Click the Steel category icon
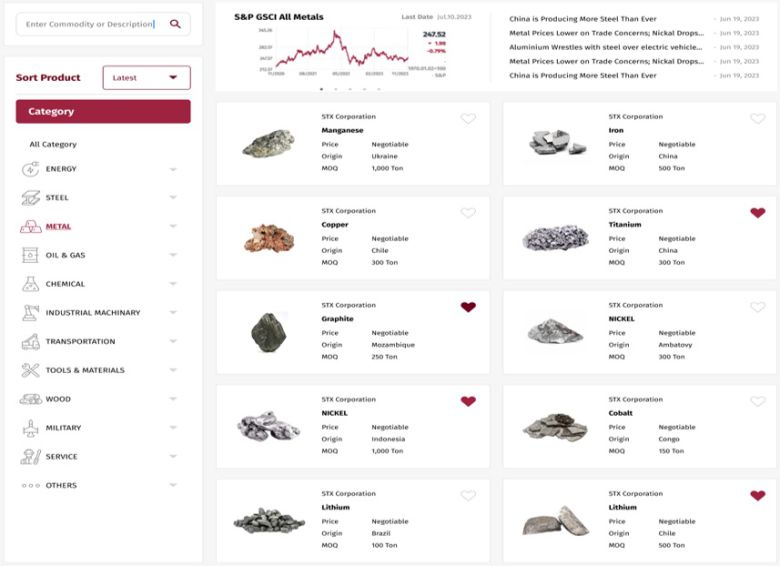 pyautogui.click(x=30, y=198)
